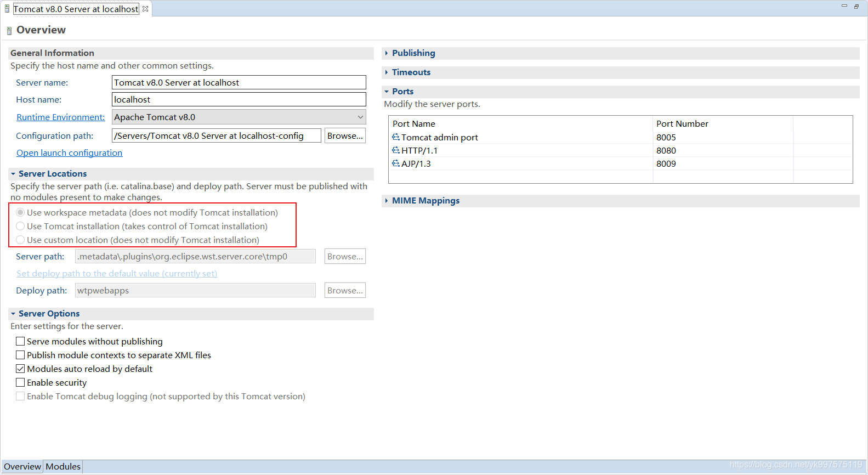The height and width of the screenshot is (475, 868).
Task: Click the Deploy path field
Action: pos(195,290)
